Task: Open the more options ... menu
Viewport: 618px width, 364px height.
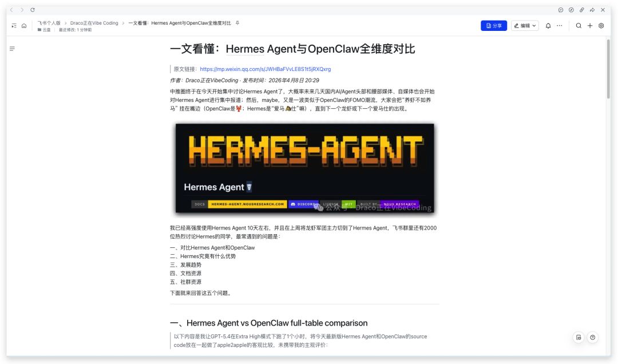Action: (560, 25)
